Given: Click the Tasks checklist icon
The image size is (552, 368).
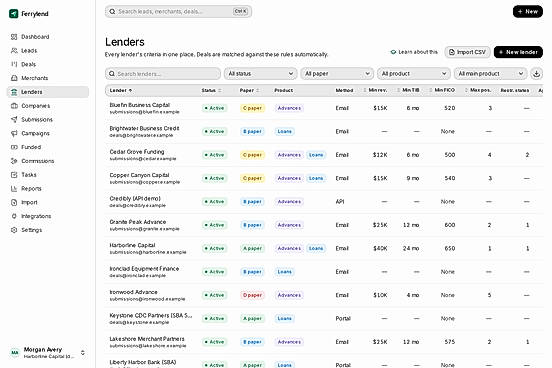Looking at the screenshot, I should click(x=14, y=175).
